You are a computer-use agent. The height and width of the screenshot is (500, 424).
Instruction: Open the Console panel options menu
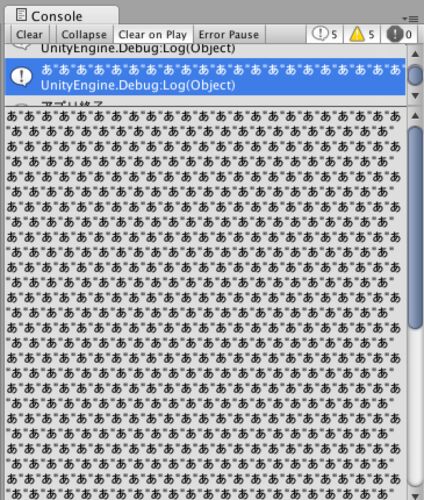(x=410, y=19)
